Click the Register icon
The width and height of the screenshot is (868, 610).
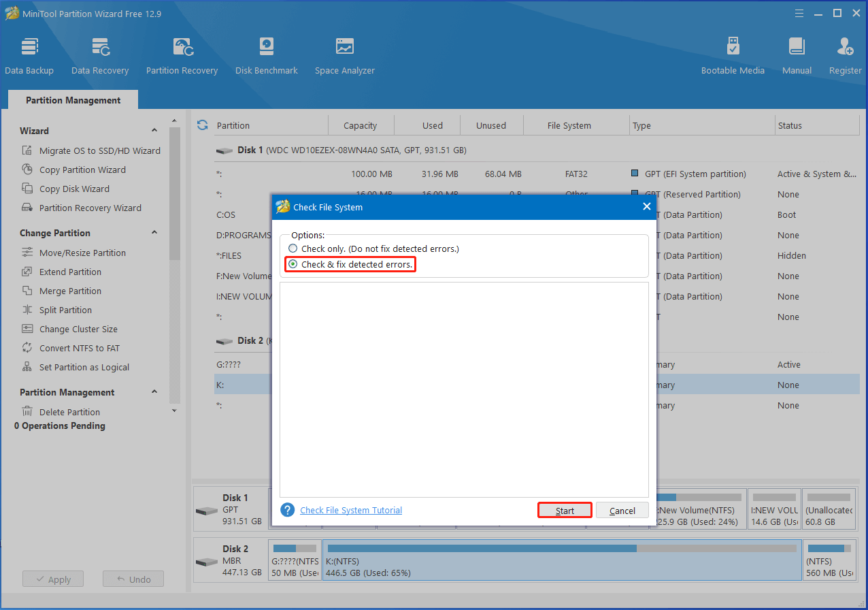[x=846, y=47]
